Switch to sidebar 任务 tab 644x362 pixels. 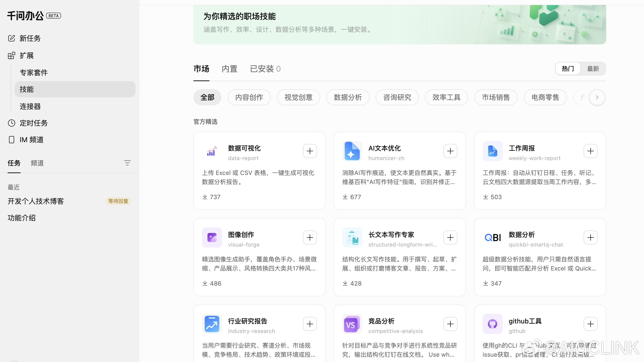(14, 163)
